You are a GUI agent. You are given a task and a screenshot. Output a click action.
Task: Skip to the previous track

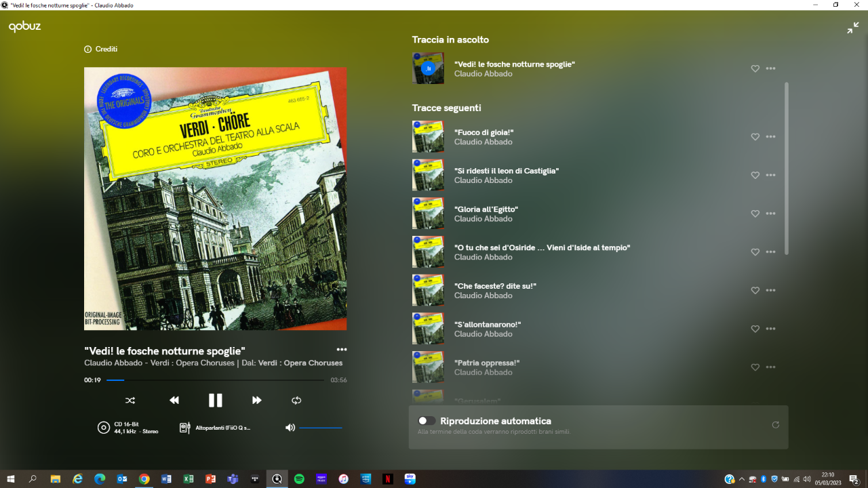click(x=174, y=401)
